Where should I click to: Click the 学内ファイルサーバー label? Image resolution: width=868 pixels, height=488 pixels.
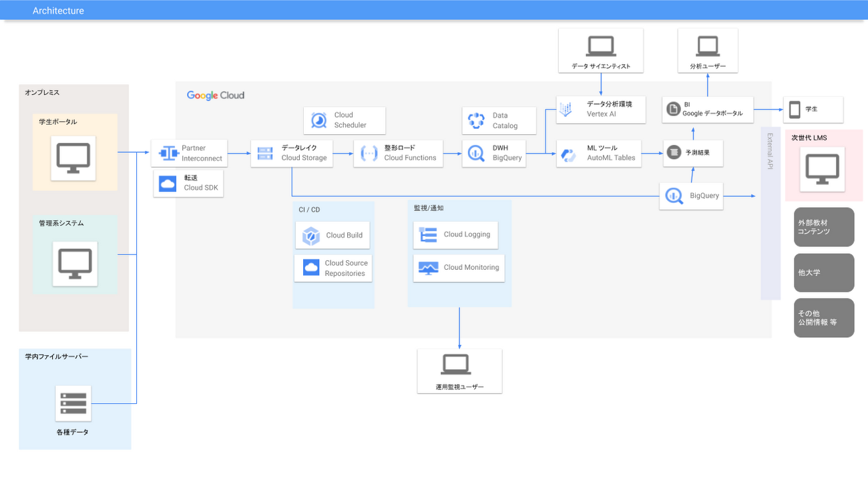point(56,356)
